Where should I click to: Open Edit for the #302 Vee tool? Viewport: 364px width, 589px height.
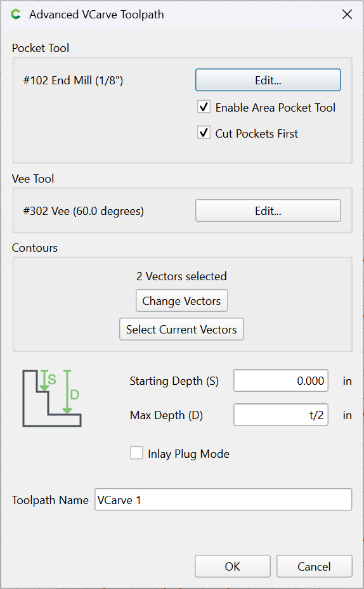tap(268, 210)
